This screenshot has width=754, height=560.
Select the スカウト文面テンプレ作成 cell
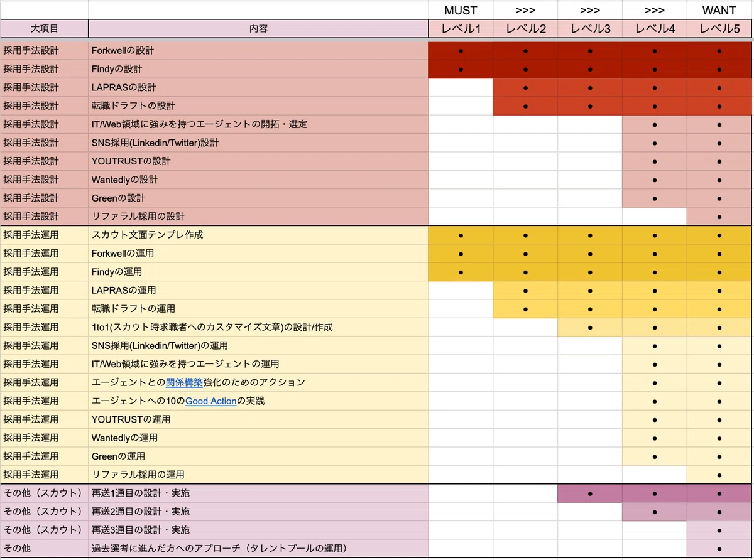258,235
